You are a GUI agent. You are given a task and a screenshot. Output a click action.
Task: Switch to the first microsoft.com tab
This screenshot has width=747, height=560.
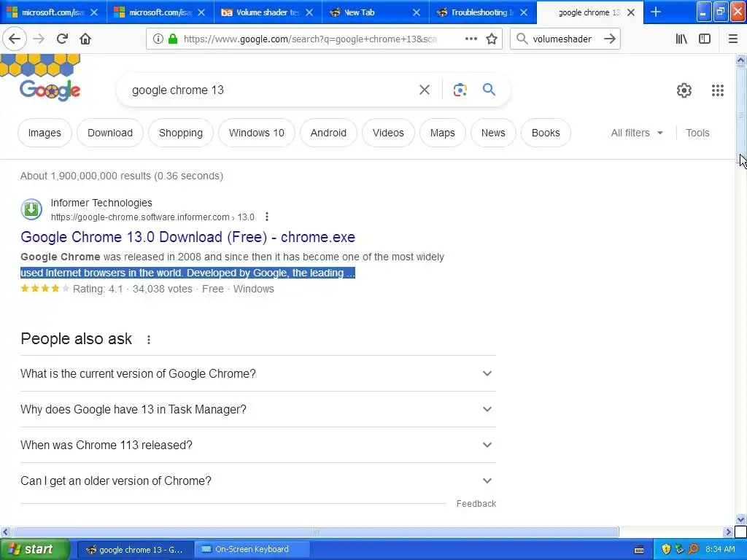[x=53, y=12]
